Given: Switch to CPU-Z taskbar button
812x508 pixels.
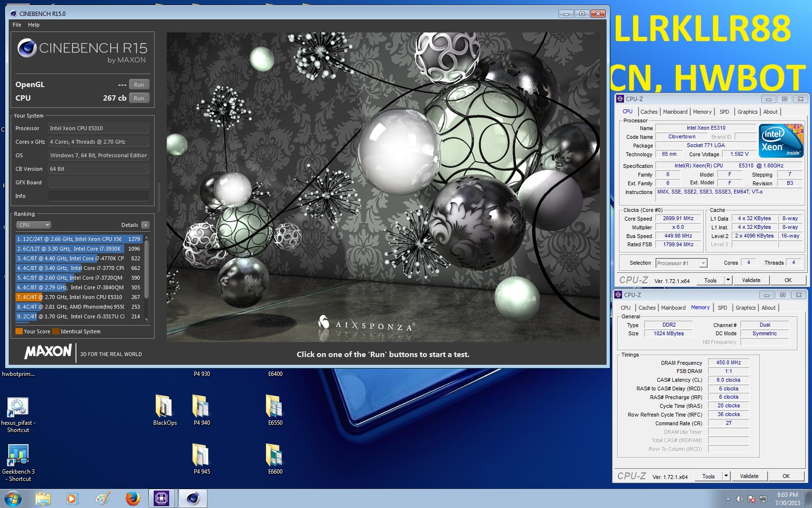Looking at the screenshot, I should (161, 498).
